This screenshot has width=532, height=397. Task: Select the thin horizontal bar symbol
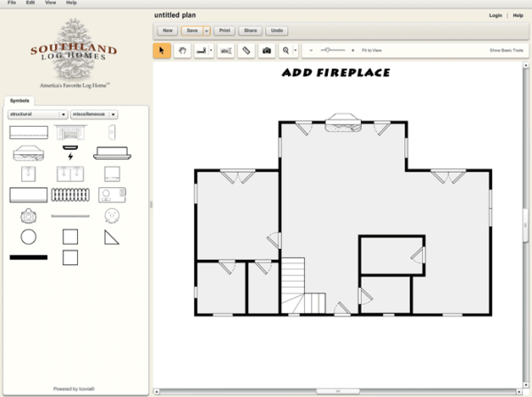coord(70,216)
